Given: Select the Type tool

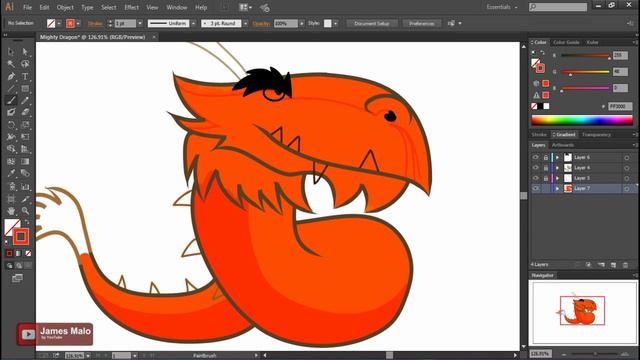Looking at the screenshot, I should [25, 76].
